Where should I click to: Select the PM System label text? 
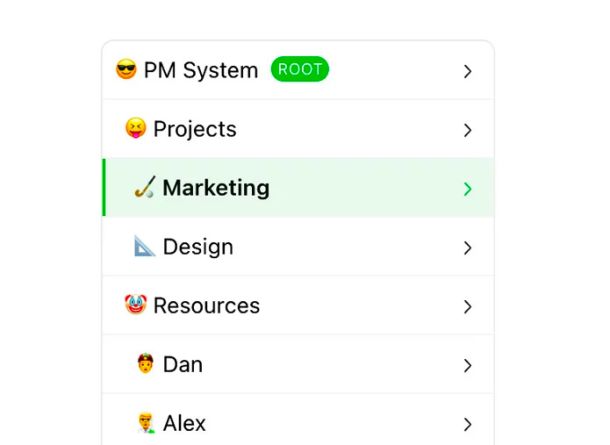[201, 70]
